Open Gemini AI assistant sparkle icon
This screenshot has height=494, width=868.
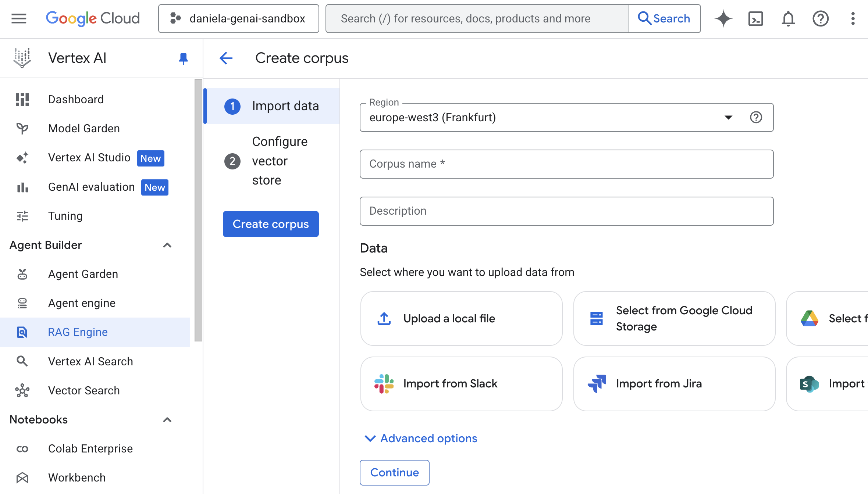[x=723, y=19]
